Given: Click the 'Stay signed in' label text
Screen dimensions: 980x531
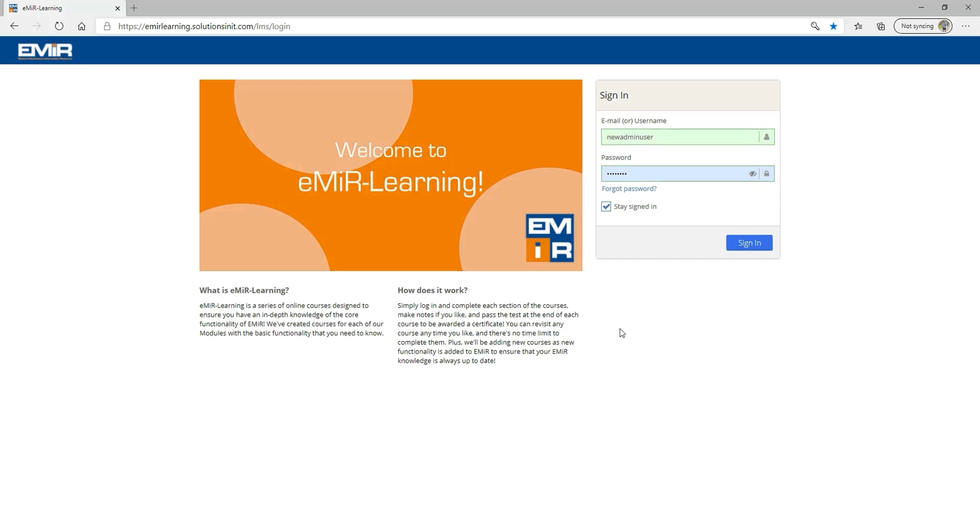Looking at the screenshot, I should (x=635, y=206).
